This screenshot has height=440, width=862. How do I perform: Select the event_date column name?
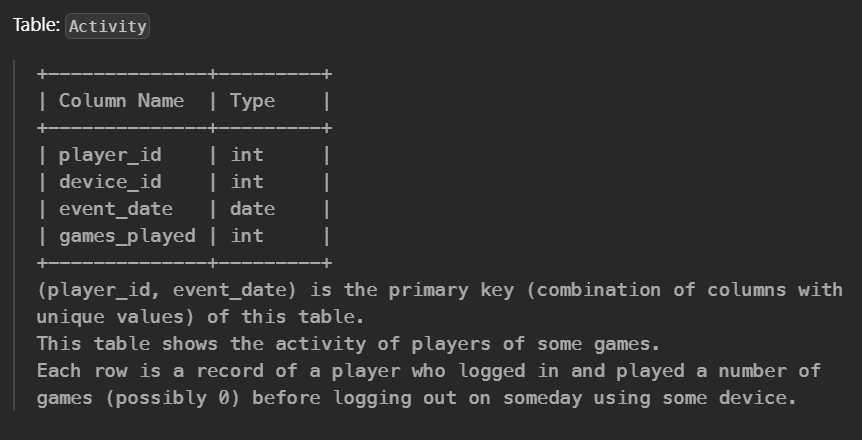(115, 209)
